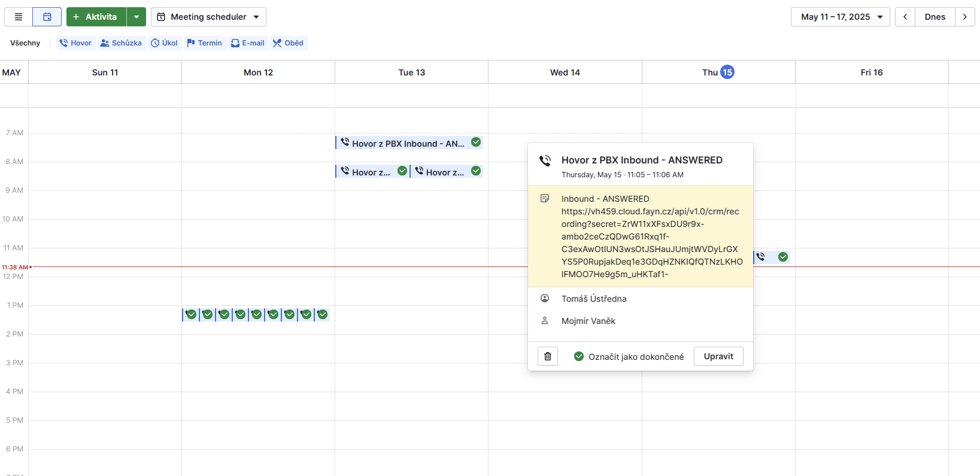Open the May 11 – 17, 2025 date picker
Image resolution: width=980 pixels, height=476 pixels.
[840, 17]
